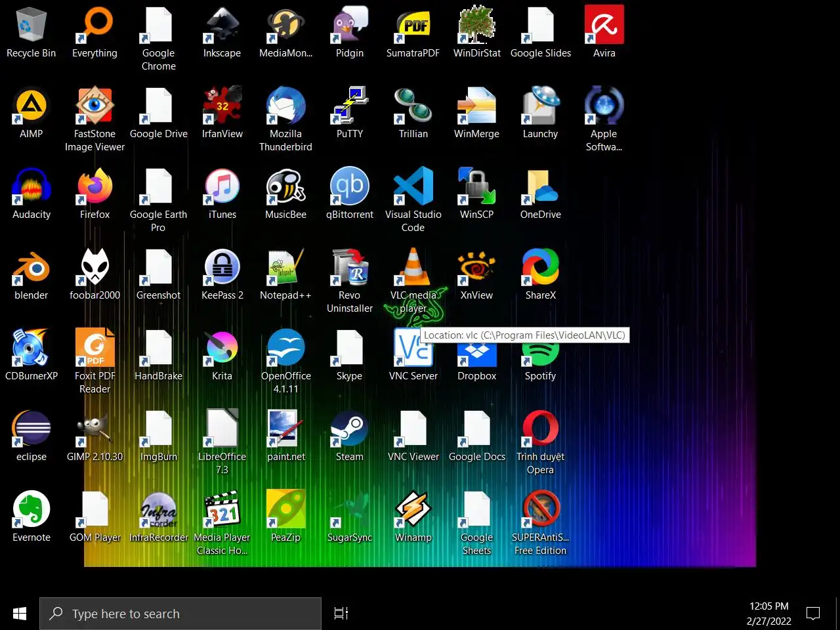Select the Audacity icon

pyautogui.click(x=31, y=186)
